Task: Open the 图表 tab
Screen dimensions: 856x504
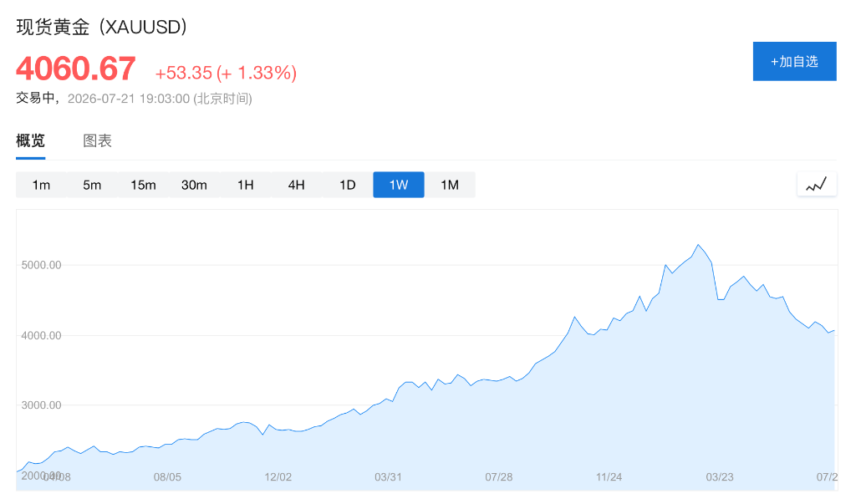Action: coord(97,141)
